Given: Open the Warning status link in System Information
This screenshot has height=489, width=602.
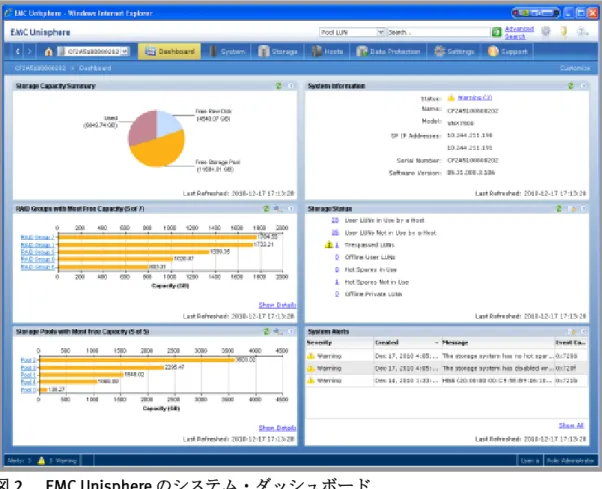Looking at the screenshot, I should pyautogui.click(x=475, y=98).
